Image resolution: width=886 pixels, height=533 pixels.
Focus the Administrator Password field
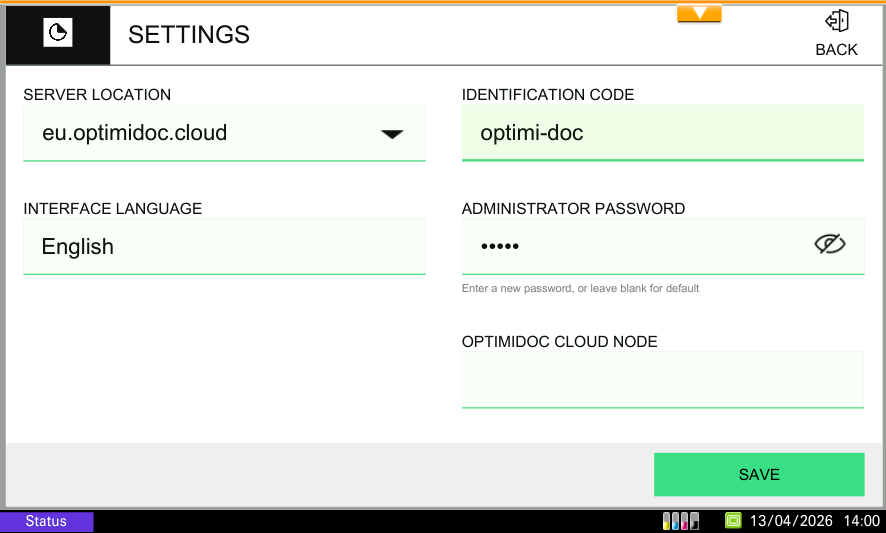coord(630,246)
